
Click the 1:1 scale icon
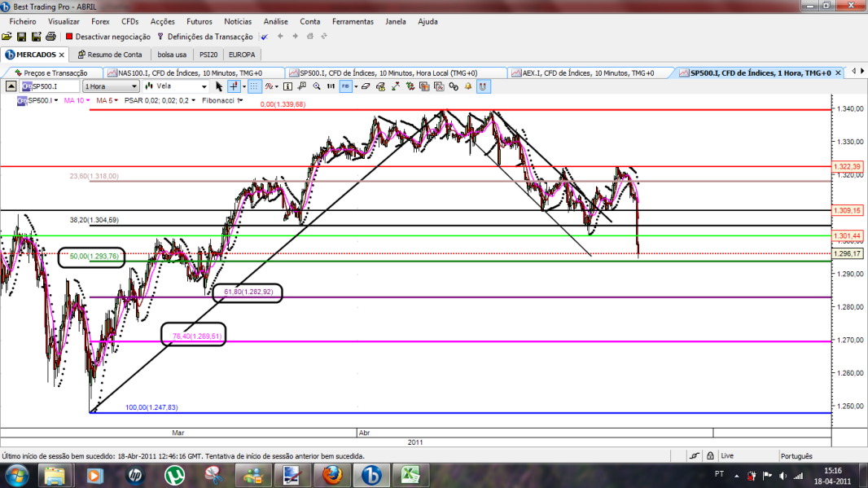[331, 86]
